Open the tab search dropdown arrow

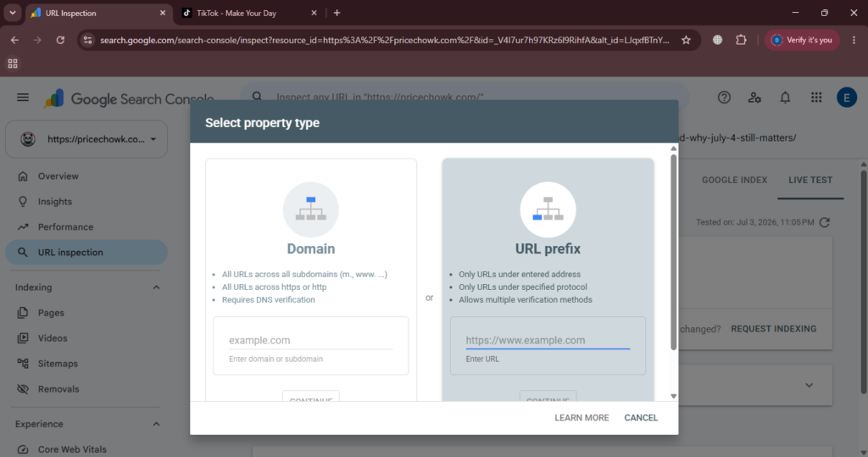[x=12, y=13]
